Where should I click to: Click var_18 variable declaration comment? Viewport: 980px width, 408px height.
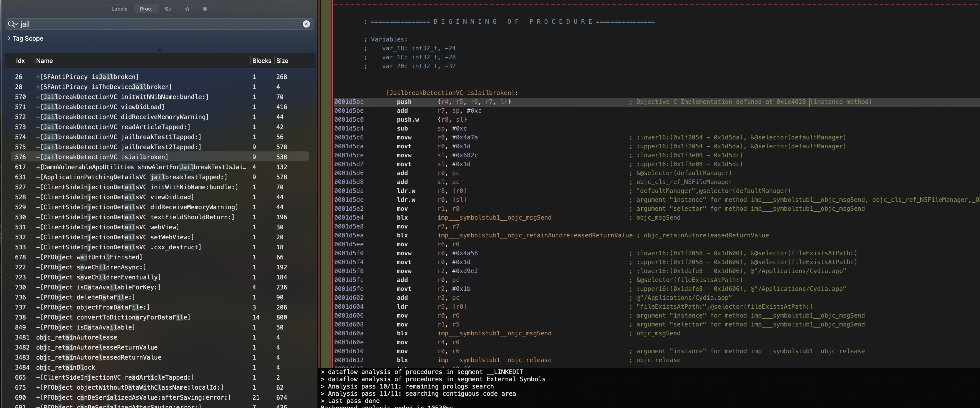tap(410, 48)
